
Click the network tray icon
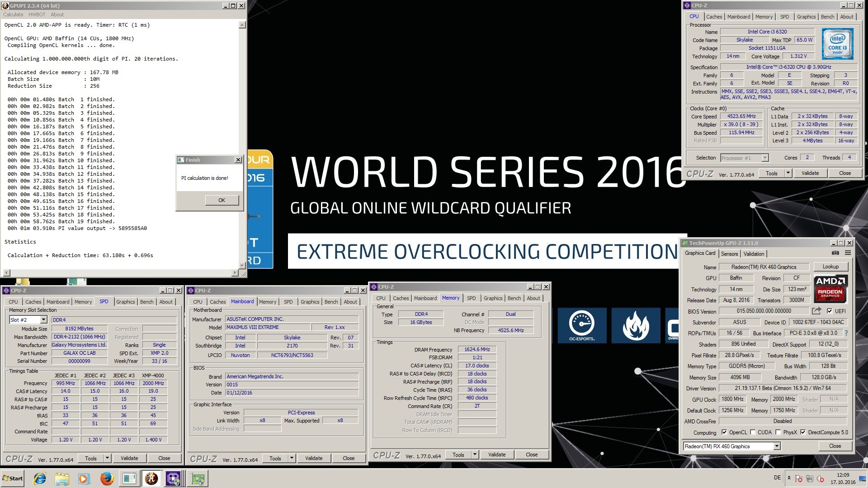pyautogui.click(x=809, y=479)
